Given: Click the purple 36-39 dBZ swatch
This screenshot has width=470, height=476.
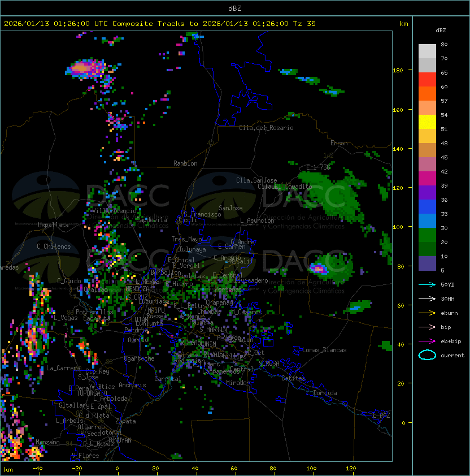Looking at the screenshot, I should [427, 193].
